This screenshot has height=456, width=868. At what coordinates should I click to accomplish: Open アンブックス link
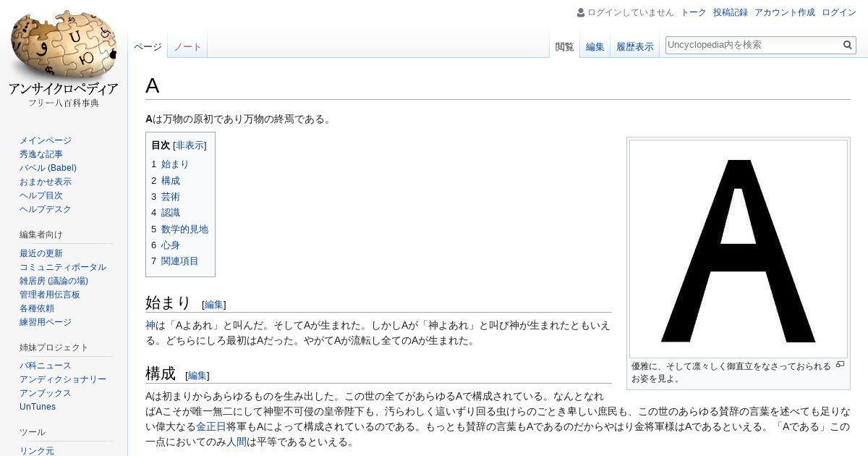[46, 393]
